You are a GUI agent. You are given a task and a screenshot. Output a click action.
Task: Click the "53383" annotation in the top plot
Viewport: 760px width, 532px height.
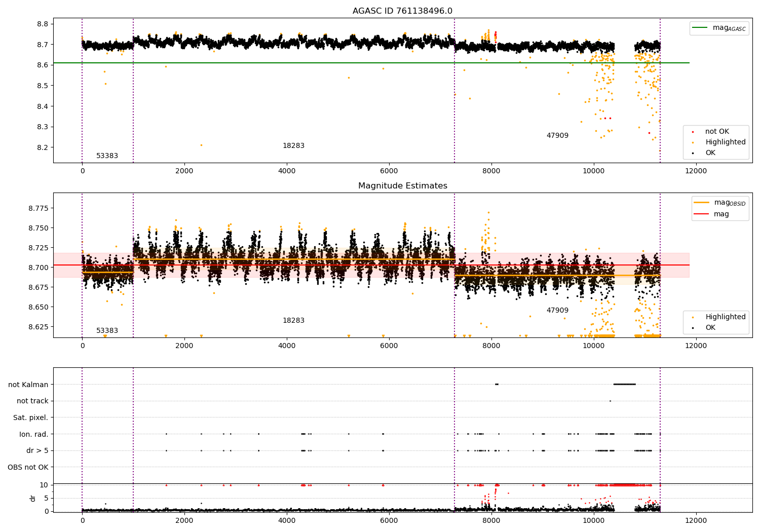coord(107,156)
